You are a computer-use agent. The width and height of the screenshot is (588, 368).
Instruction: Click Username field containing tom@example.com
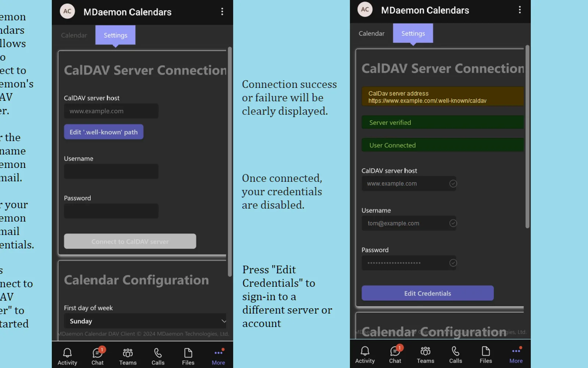click(409, 223)
